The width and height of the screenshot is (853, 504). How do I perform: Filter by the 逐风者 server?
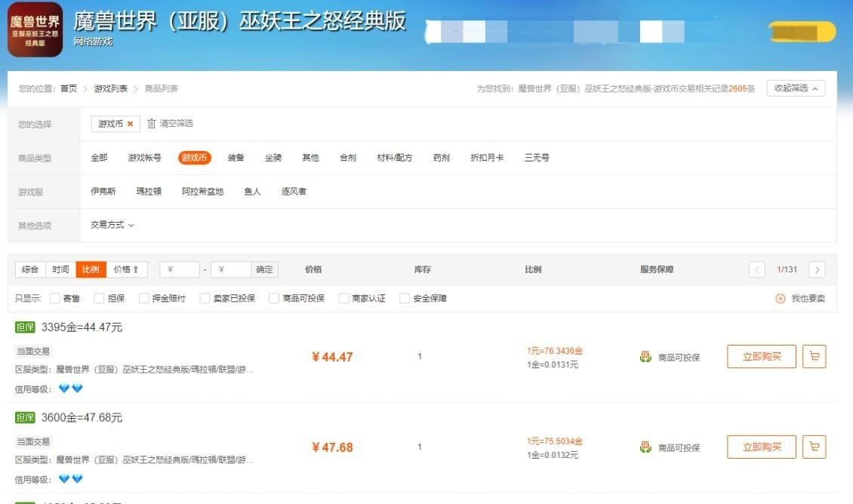click(x=294, y=192)
